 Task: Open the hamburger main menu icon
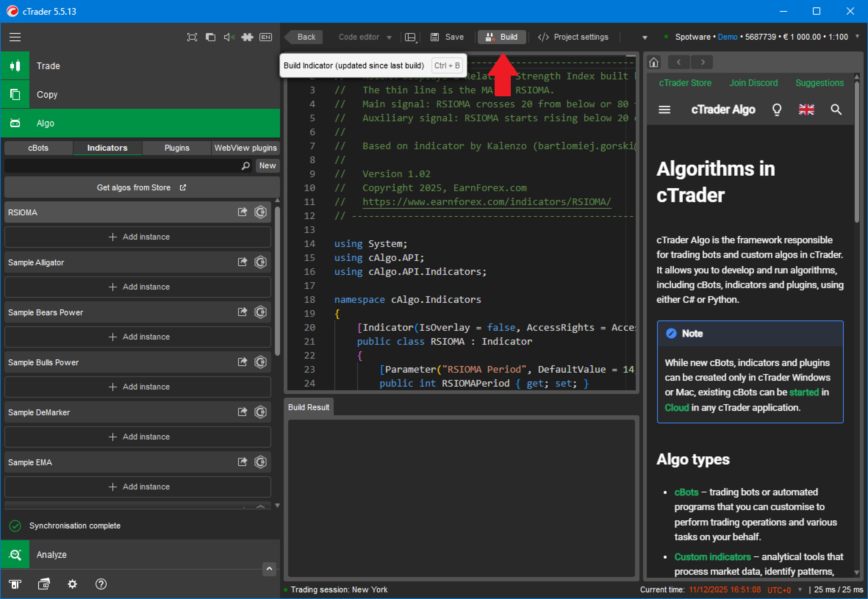pyautogui.click(x=15, y=37)
